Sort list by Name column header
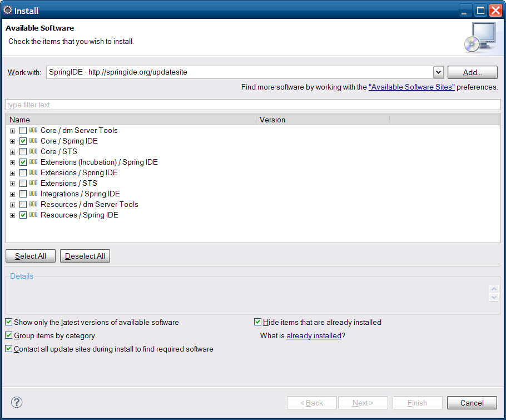Image resolution: width=506 pixels, height=420 pixels. [131, 120]
